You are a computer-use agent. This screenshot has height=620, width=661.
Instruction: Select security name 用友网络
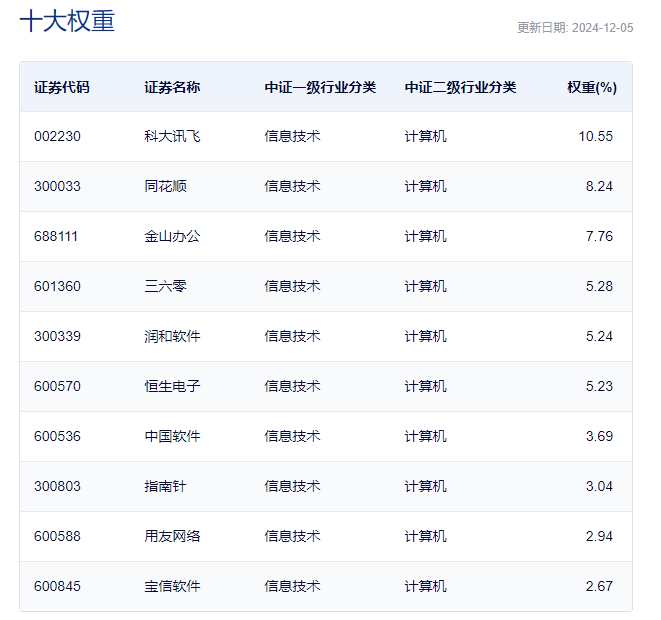(x=172, y=537)
